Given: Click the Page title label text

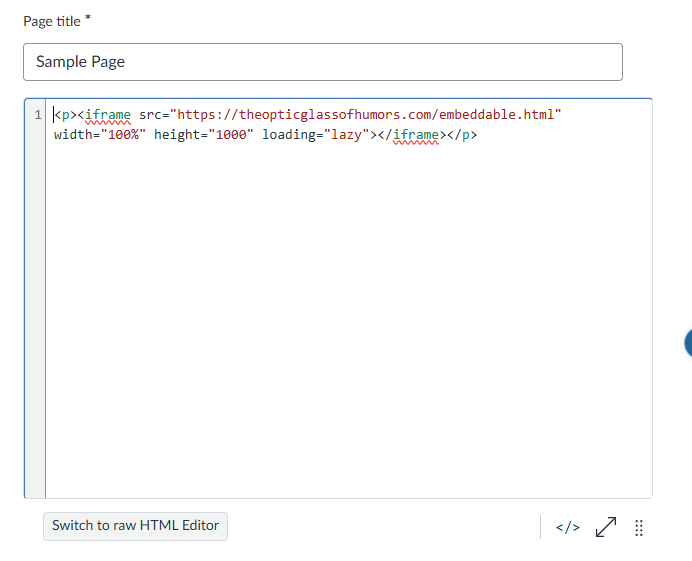Looking at the screenshot, I should pyautogui.click(x=51, y=21).
